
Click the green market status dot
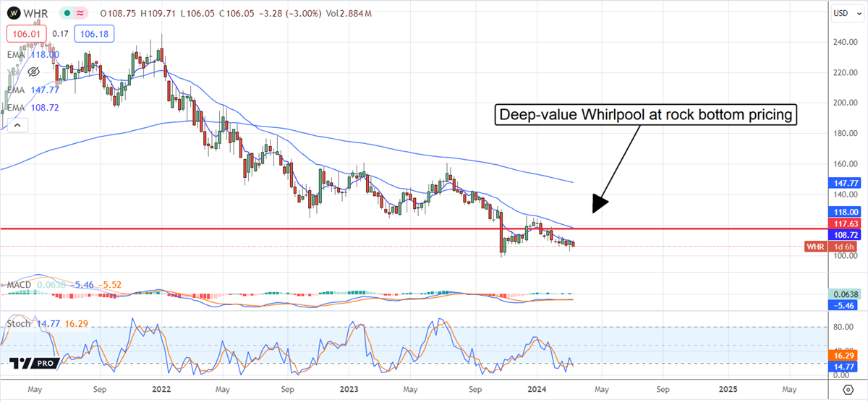coord(67,14)
